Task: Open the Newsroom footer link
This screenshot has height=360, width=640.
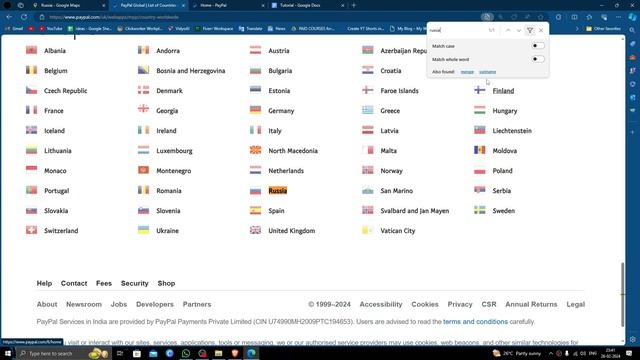Action: tap(84, 304)
